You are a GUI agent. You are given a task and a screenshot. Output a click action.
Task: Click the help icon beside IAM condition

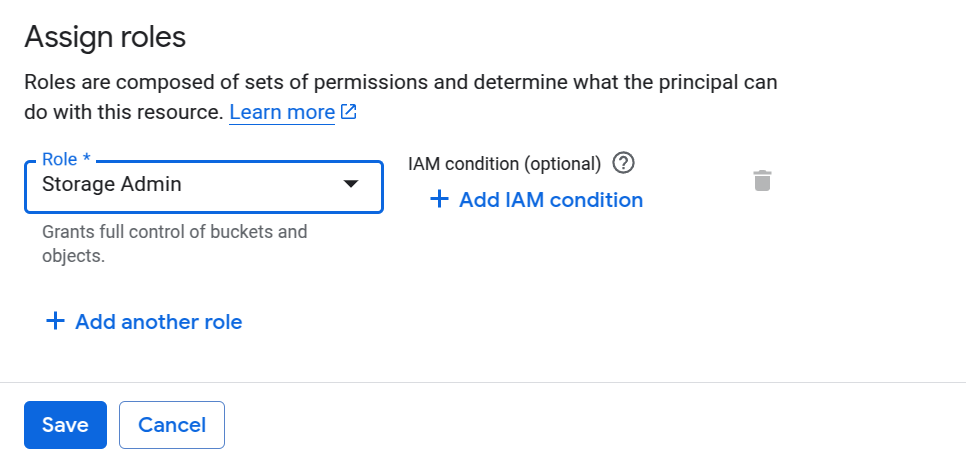(623, 163)
